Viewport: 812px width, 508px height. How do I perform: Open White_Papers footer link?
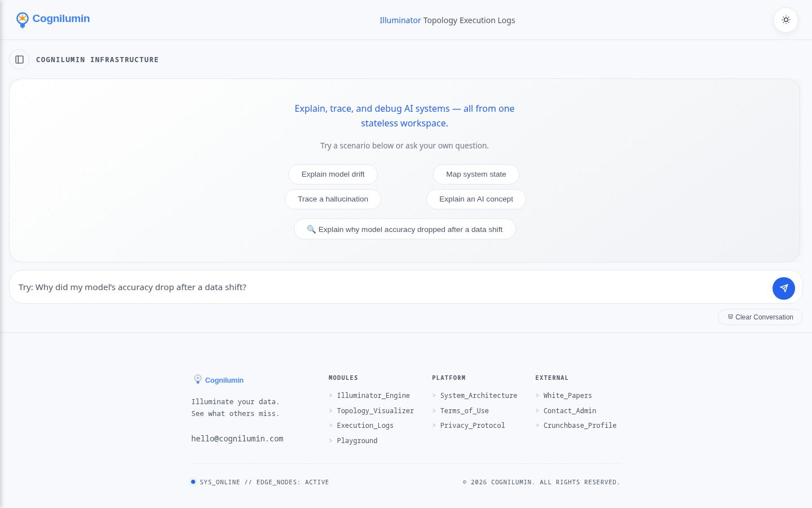pos(568,396)
